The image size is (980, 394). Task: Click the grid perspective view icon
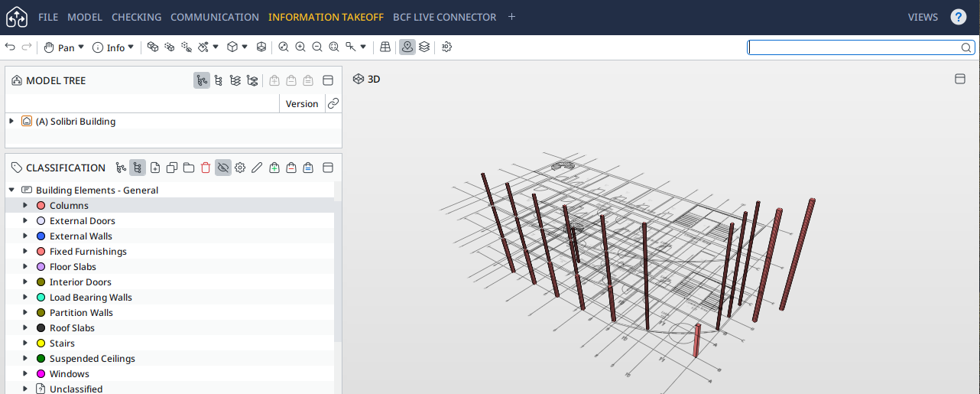point(385,47)
